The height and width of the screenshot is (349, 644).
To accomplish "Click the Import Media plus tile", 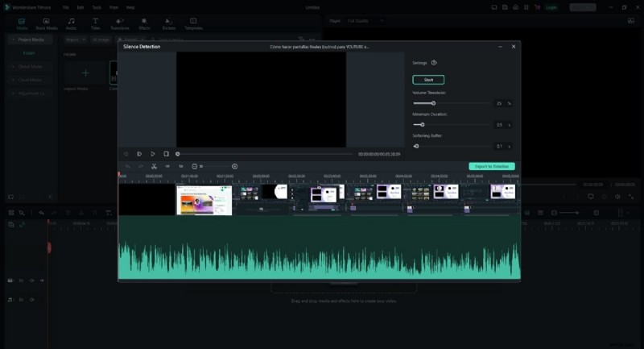I will click(85, 73).
